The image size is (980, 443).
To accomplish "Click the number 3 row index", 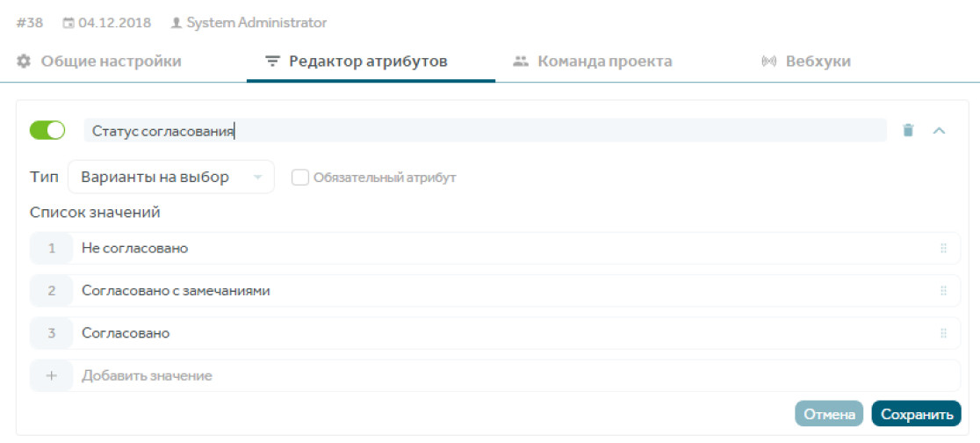I will [x=51, y=333].
